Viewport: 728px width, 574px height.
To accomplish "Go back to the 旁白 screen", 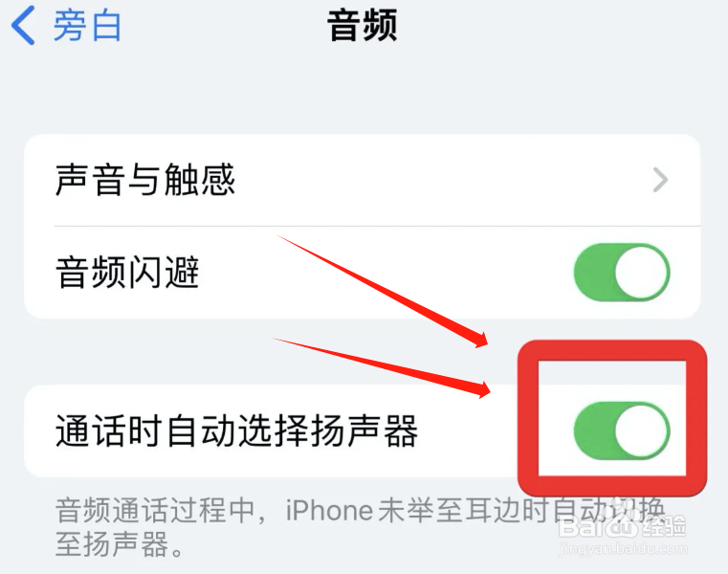I will click(x=66, y=26).
